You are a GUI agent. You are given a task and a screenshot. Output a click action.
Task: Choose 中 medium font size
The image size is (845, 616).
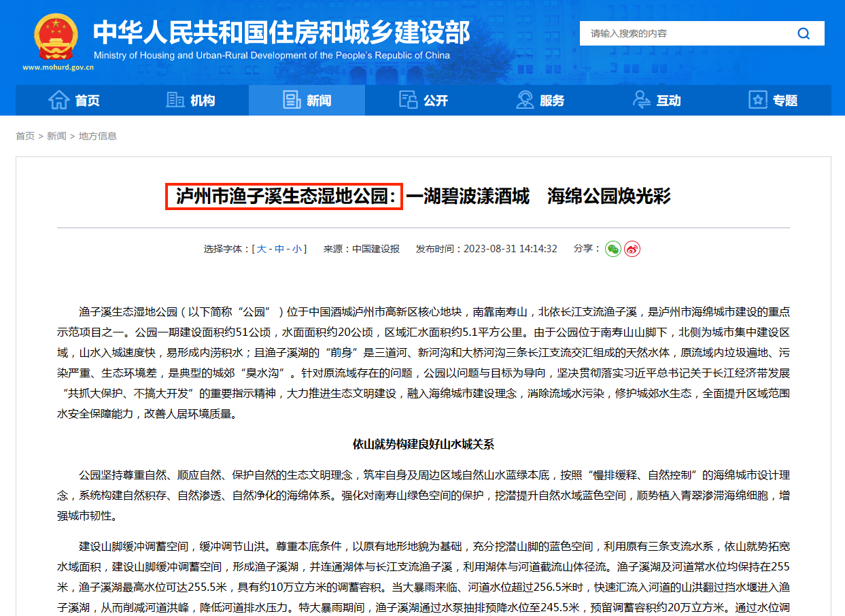pyautogui.click(x=280, y=248)
